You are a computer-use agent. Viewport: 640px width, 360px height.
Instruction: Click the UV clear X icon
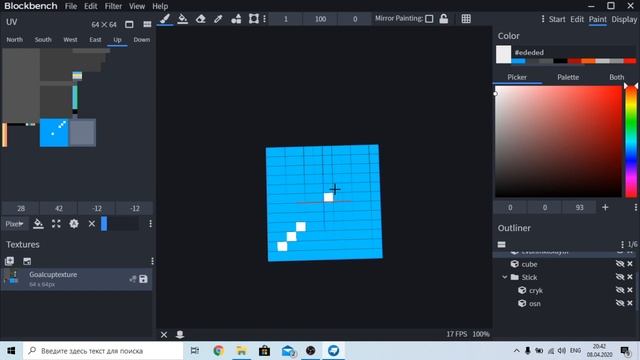pyautogui.click(x=92, y=224)
